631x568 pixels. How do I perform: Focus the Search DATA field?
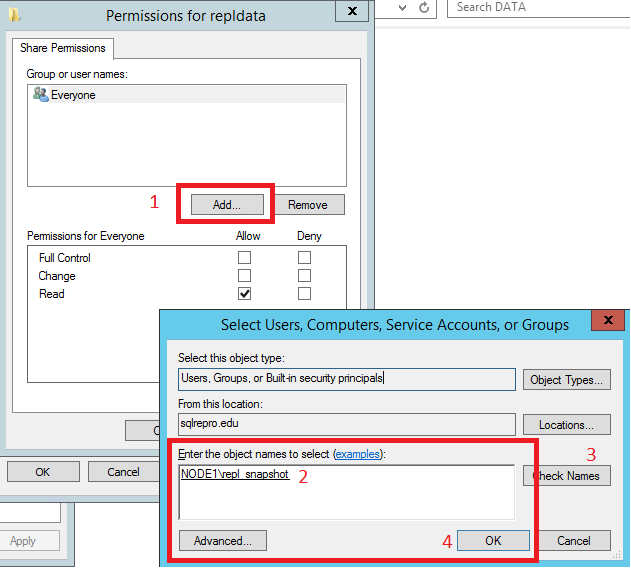tap(535, 8)
